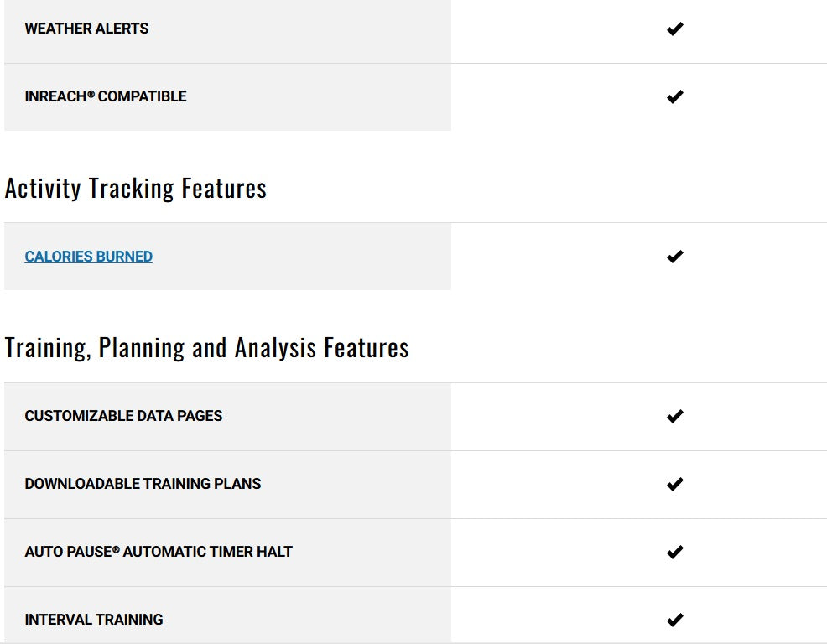
Task: Click the Calories Burned checkmark icon
Action: point(675,257)
